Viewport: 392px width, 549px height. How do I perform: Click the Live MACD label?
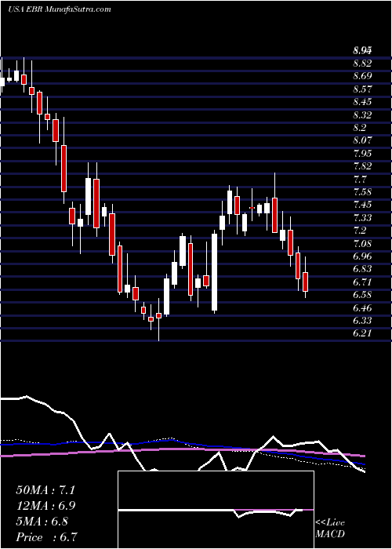330,529
